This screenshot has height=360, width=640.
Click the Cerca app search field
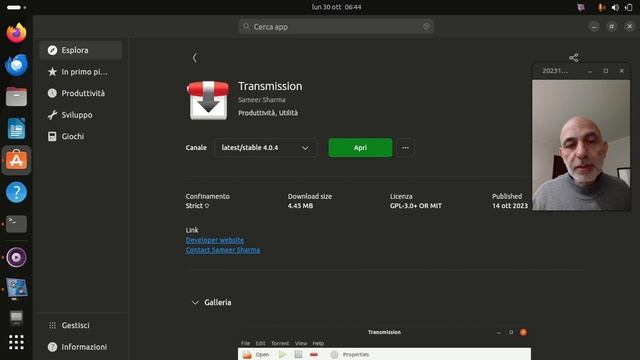coord(336,27)
